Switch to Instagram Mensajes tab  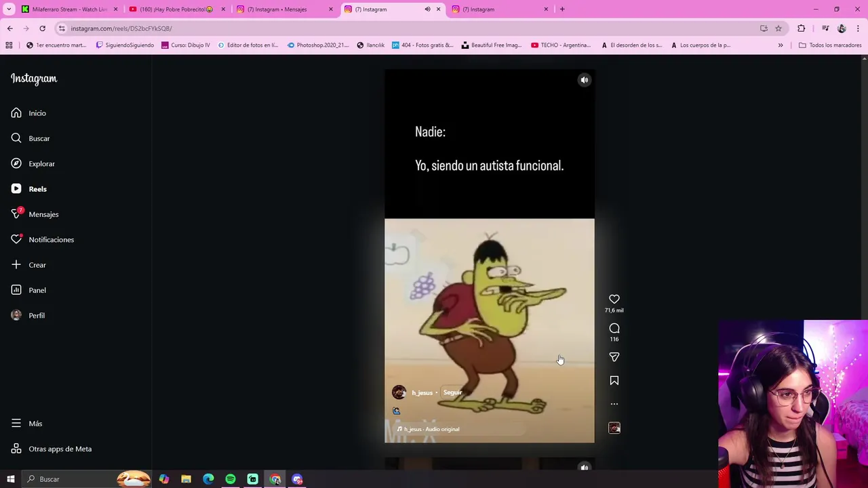click(x=283, y=9)
